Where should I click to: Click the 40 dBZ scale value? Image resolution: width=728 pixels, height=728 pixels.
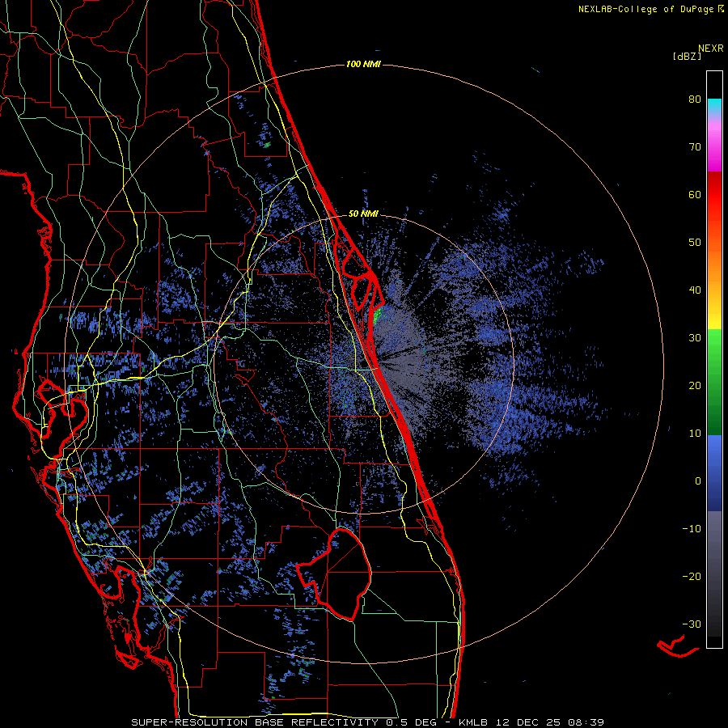coord(695,290)
